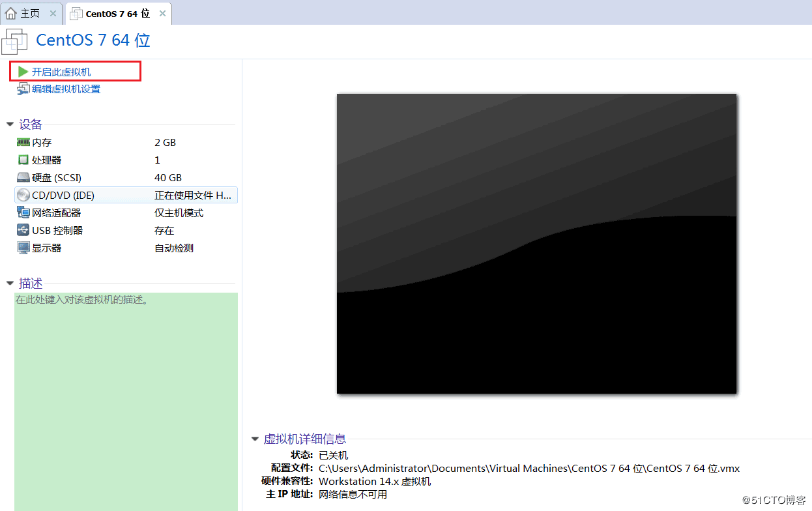Click the edit virtual machine settings icon
The width and height of the screenshot is (812, 511).
[x=23, y=89]
